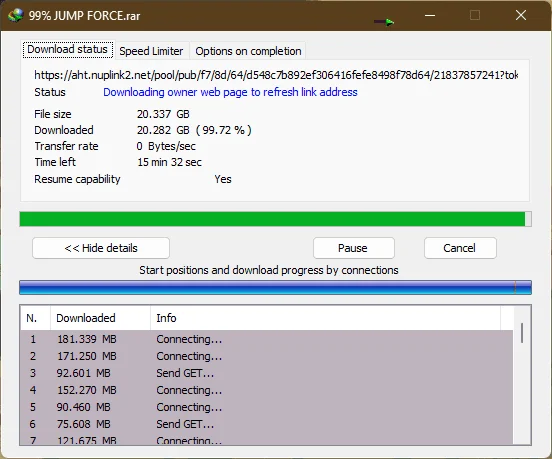Open the Options on completion tab
Viewport: 552px width, 459px height.
coord(248,51)
